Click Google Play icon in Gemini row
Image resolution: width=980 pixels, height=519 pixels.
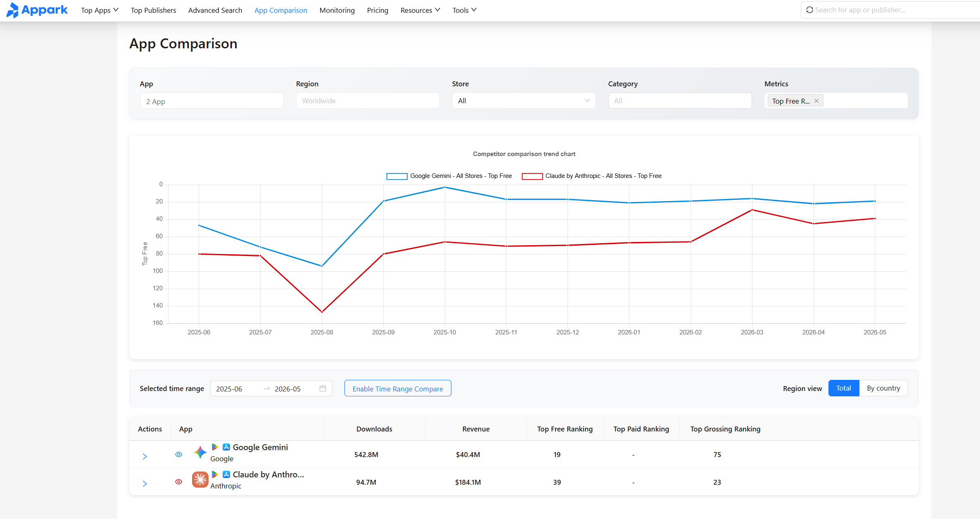[x=215, y=447]
